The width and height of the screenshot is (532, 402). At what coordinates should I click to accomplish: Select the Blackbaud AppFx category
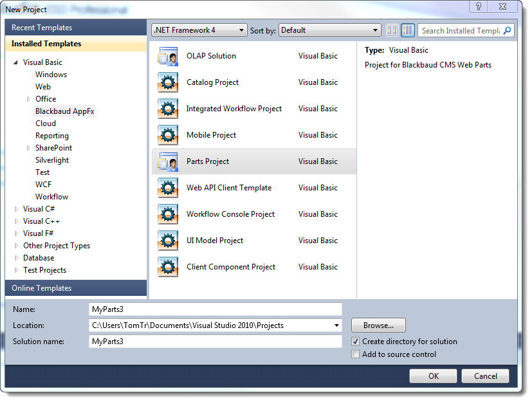(x=65, y=111)
